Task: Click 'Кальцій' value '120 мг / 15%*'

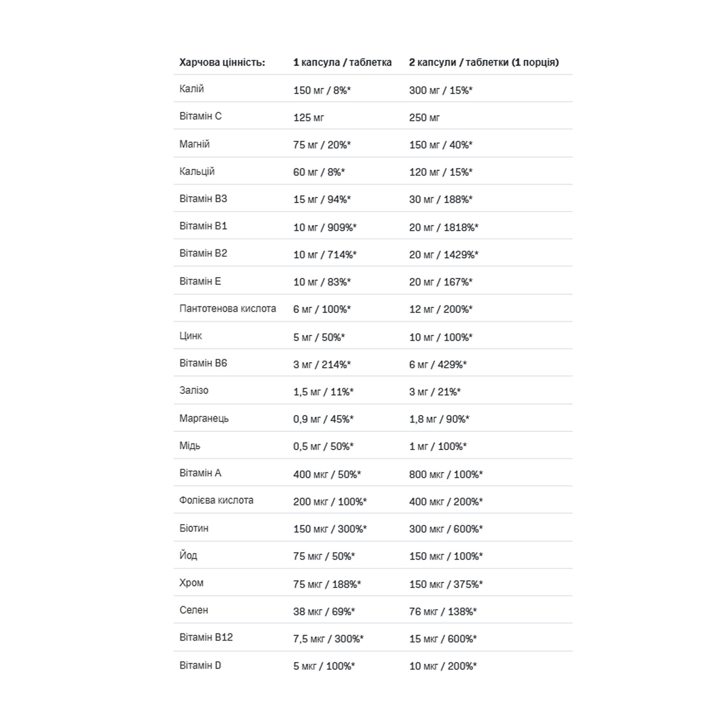Action: point(440,172)
